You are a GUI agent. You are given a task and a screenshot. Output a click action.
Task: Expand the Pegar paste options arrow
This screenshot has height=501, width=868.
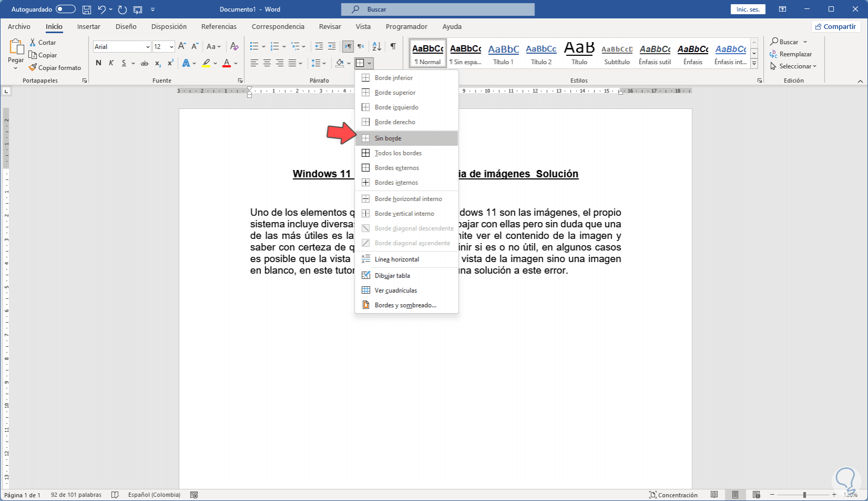tap(16, 68)
